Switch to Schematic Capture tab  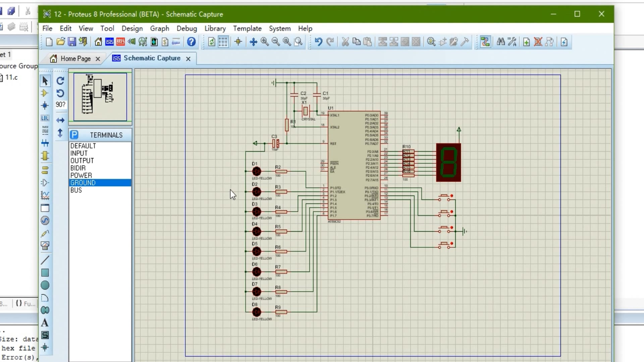152,58
